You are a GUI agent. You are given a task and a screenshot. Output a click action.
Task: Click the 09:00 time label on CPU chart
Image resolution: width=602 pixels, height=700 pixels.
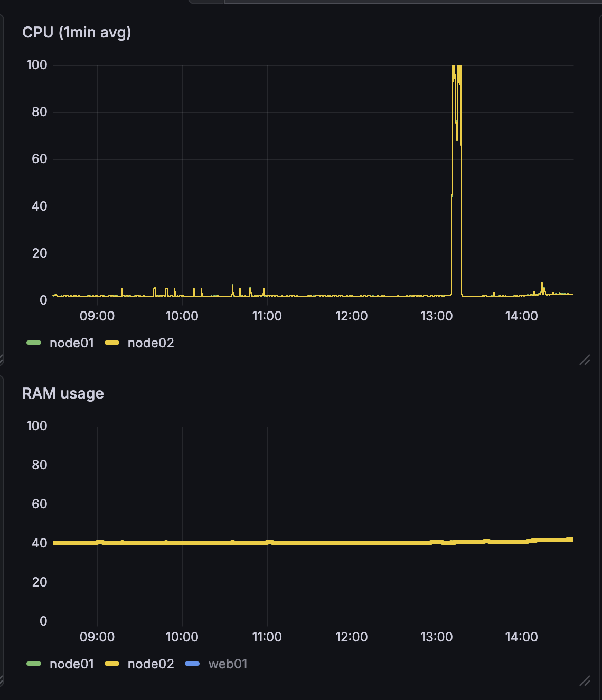[97, 316]
